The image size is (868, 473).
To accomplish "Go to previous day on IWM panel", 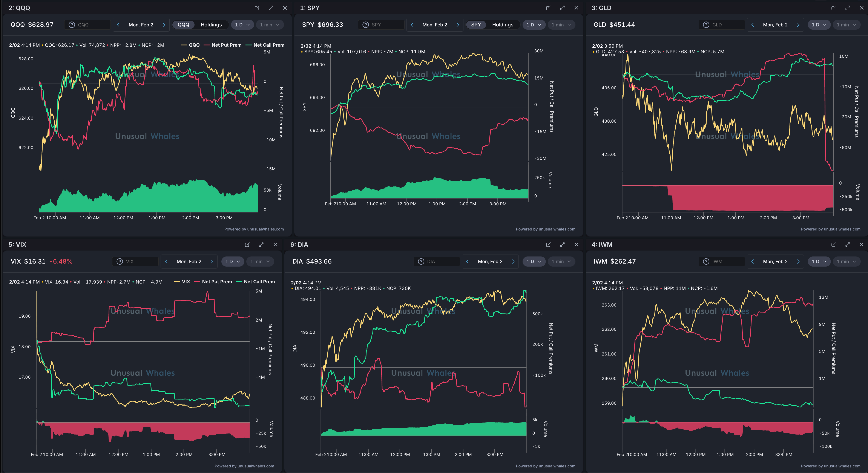I will pyautogui.click(x=752, y=262).
